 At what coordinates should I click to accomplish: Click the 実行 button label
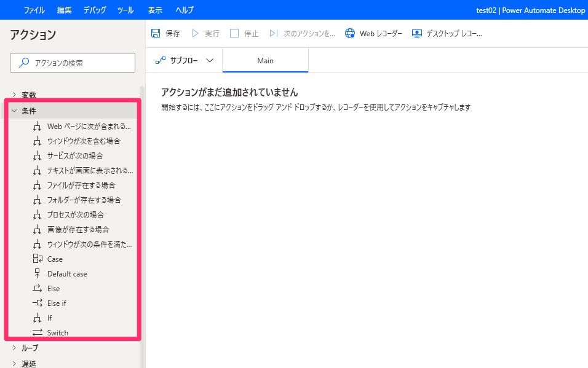[212, 34]
